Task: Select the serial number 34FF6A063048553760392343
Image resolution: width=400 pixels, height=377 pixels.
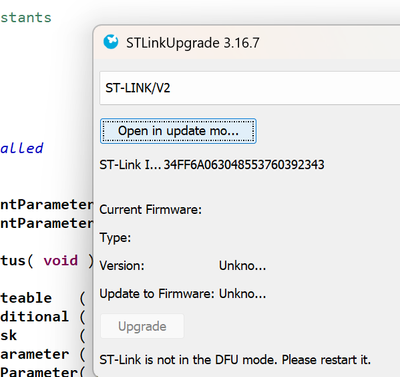Action: (244, 165)
